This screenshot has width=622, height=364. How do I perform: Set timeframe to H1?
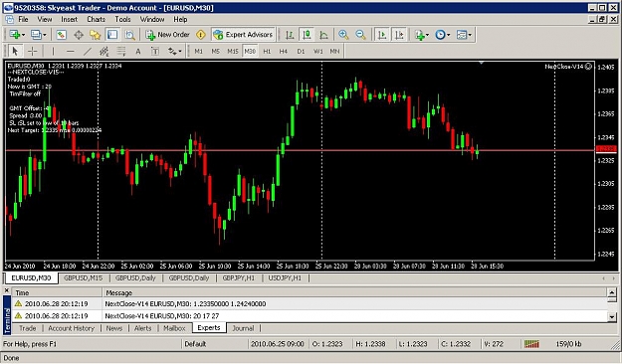(267, 51)
